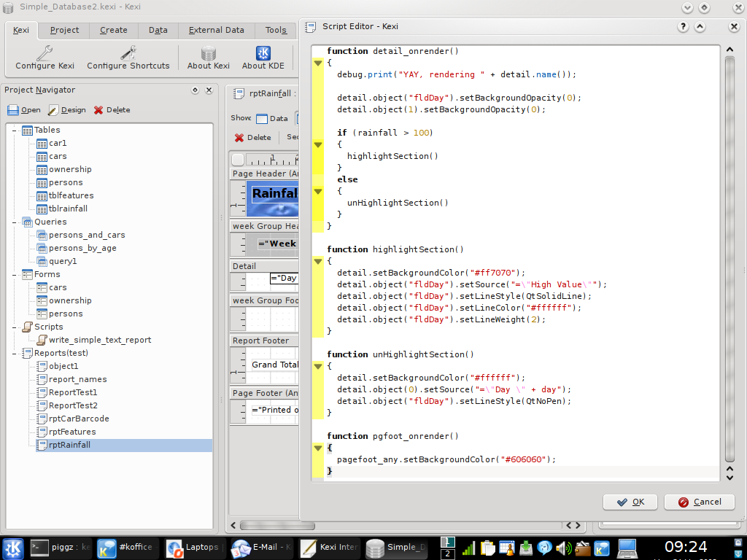
Task: Collapse the Tables tree group
Action: pyautogui.click(x=15, y=130)
